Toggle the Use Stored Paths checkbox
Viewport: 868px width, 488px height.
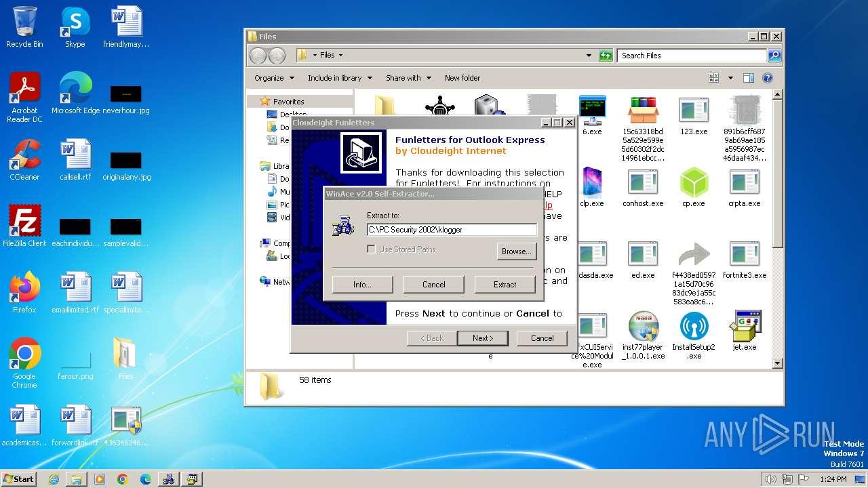pos(371,249)
